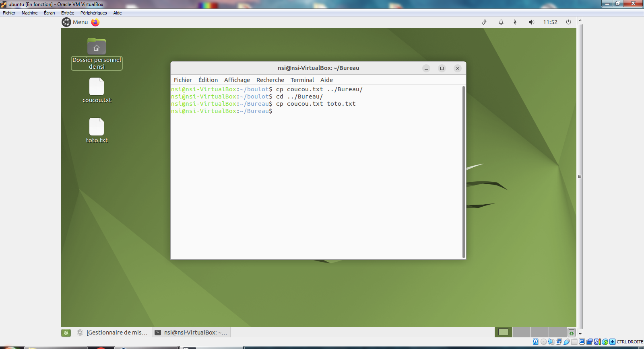
Task: Open the Ubuntu MATE Menu
Action: (x=75, y=23)
